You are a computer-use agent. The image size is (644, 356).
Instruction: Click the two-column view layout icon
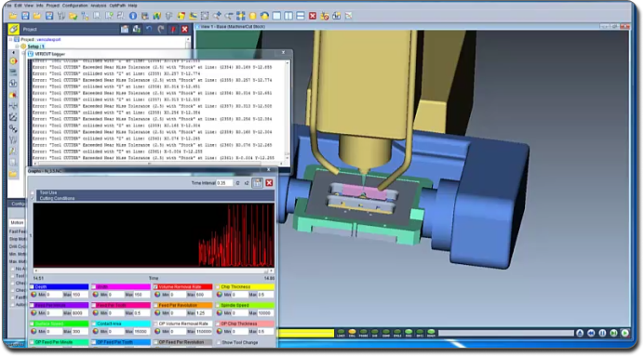tap(288, 16)
